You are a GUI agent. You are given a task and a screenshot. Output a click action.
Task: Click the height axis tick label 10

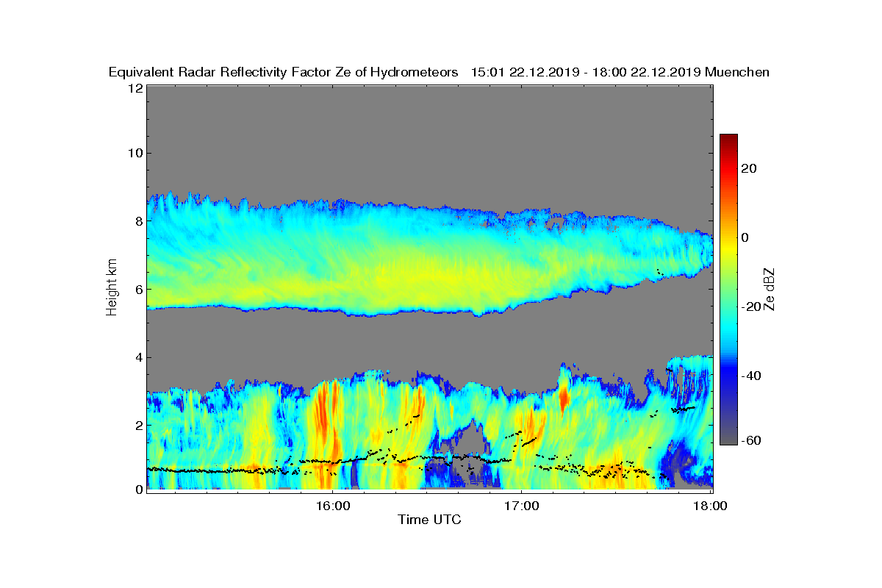135,153
